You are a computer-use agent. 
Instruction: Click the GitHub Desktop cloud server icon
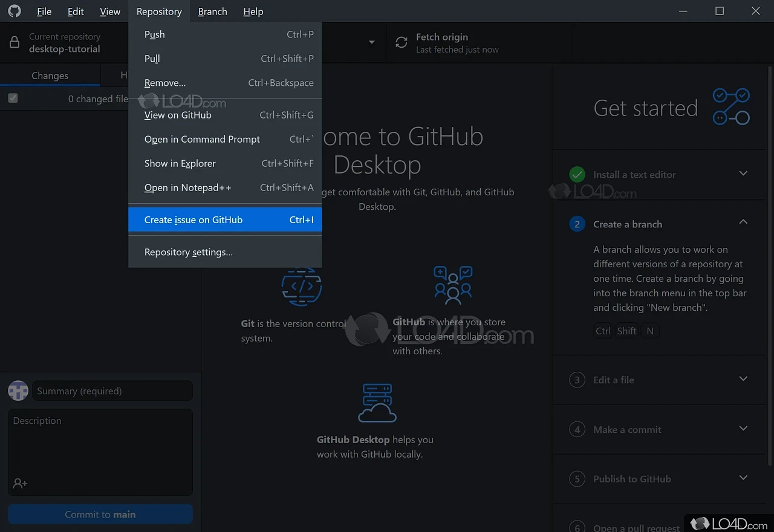tap(377, 403)
